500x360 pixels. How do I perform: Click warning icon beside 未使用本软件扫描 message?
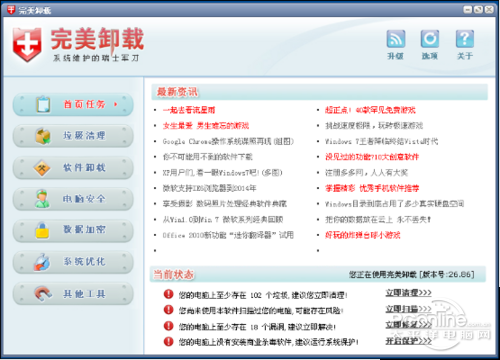pyautogui.click(x=168, y=310)
